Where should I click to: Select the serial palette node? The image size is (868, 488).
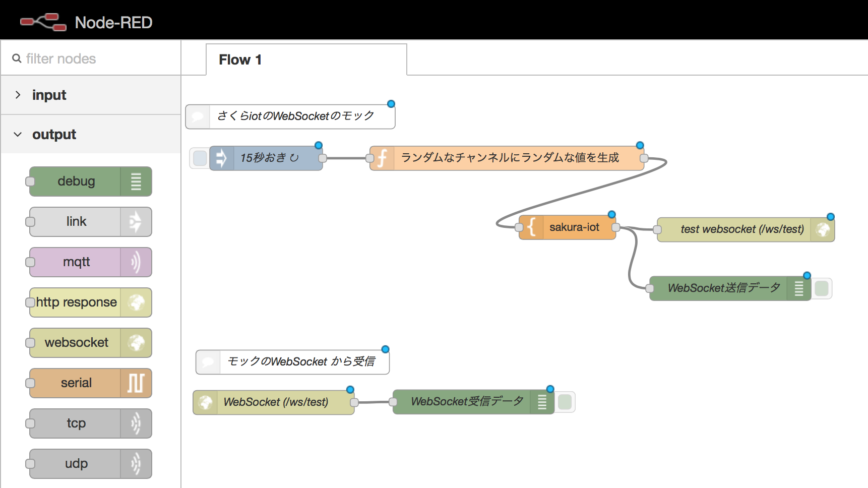pyautogui.click(x=91, y=383)
